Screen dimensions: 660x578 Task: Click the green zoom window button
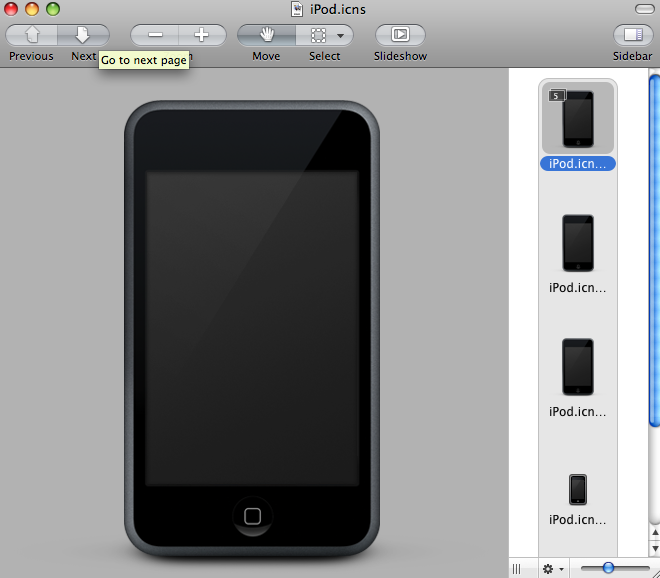coord(53,9)
